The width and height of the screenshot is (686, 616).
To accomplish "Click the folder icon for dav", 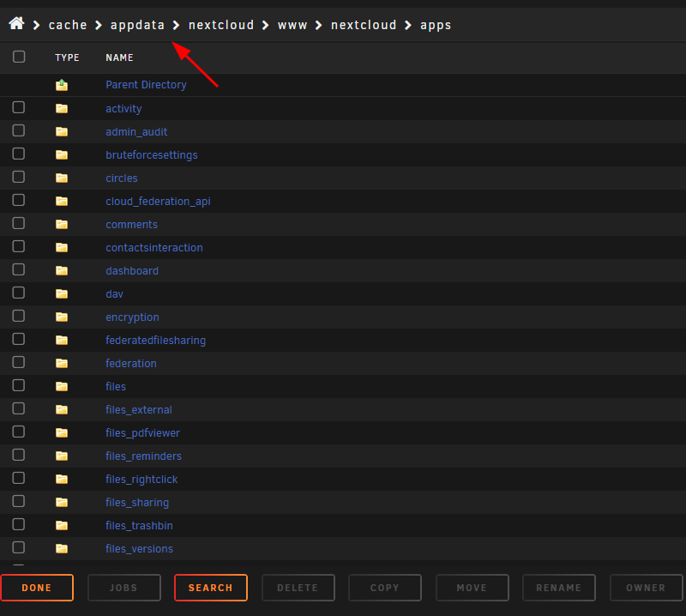I will pyautogui.click(x=62, y=293).
